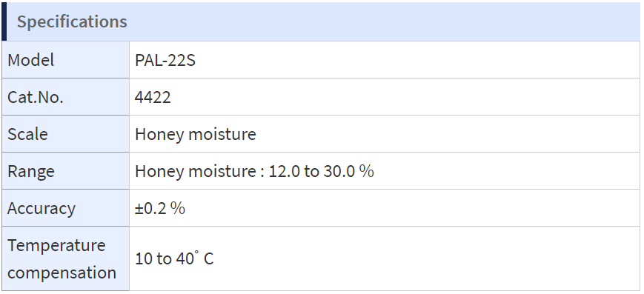The height and width of the screenshot is (294, 644).
Task: Click the ±0.2 % accuracy value
Action: tap(160, 208)
